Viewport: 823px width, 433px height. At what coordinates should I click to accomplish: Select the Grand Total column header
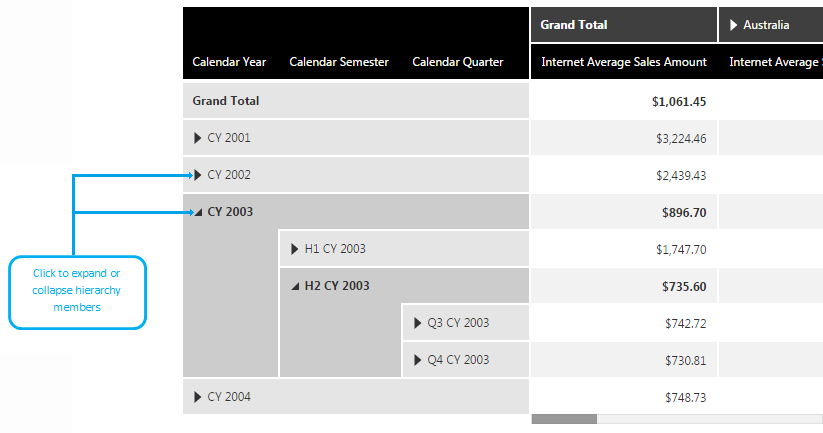574,25
